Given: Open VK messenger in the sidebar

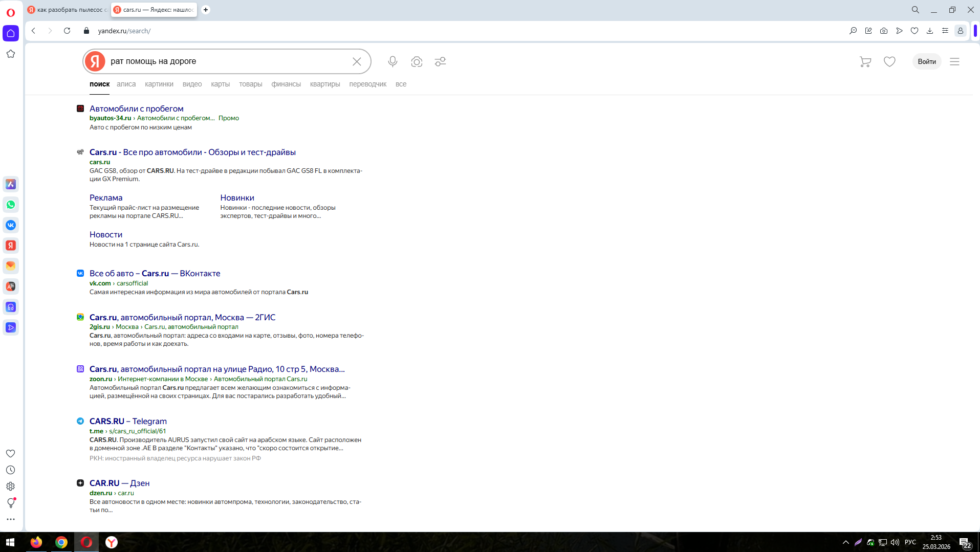Looking at the screenshot, I should point(11,225).
